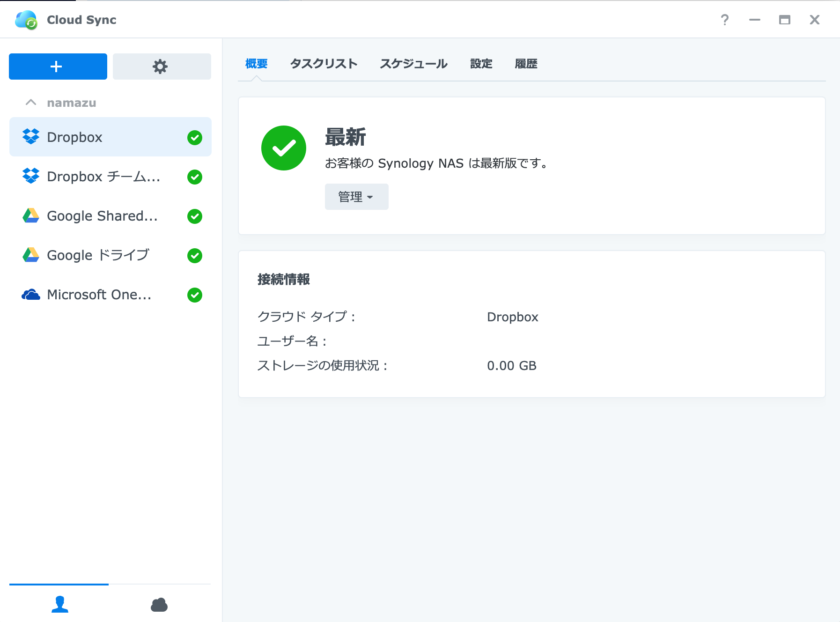
Task: Click the Google ドライブ drive icon
Action: click(x=31, y=255)
